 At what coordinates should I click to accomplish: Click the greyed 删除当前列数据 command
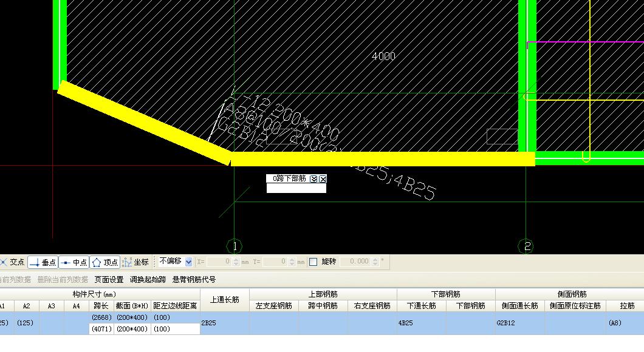pyautogui.click(x=63, y=279)
